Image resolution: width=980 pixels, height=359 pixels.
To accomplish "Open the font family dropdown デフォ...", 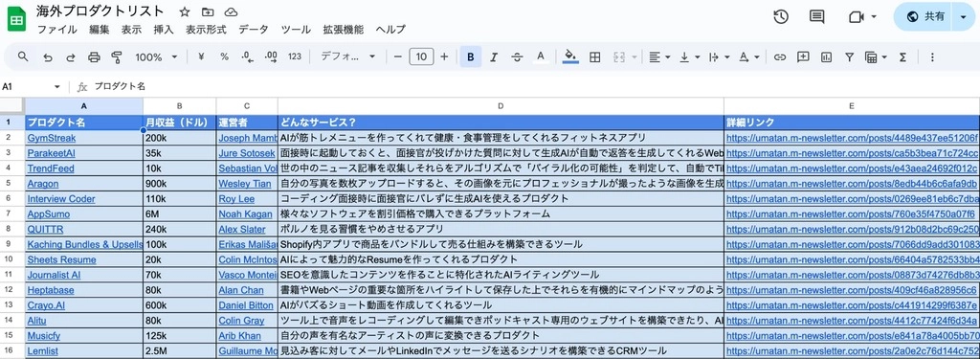I will [347, 56].
